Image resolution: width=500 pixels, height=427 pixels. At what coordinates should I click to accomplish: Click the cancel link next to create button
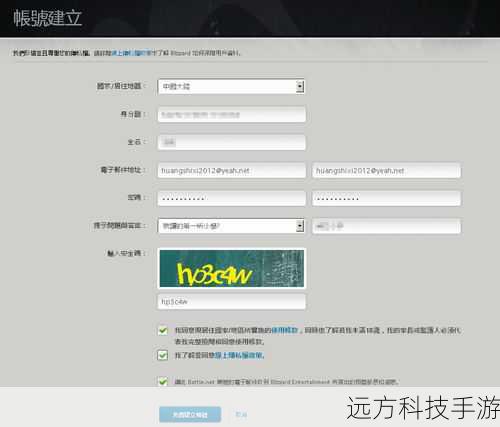241,414
